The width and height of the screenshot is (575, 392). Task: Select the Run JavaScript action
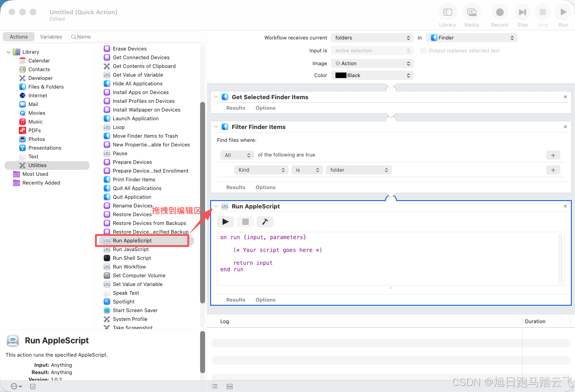pos(131,249)
